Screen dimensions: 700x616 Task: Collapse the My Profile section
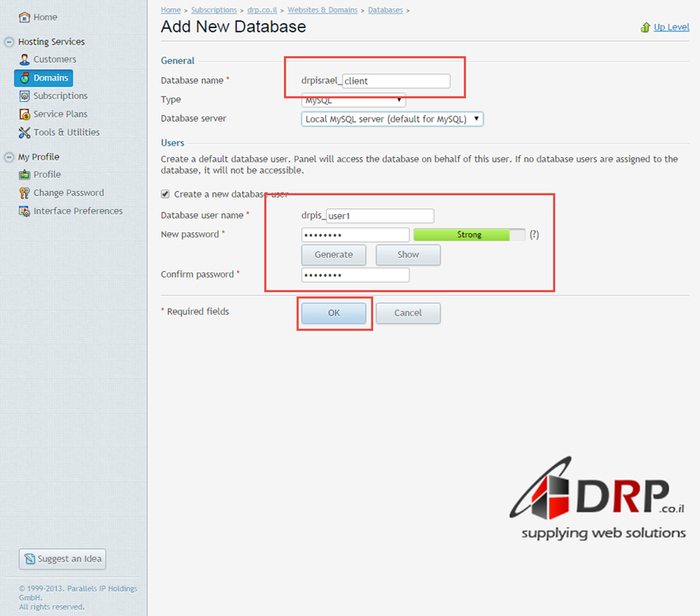[9, 157]
